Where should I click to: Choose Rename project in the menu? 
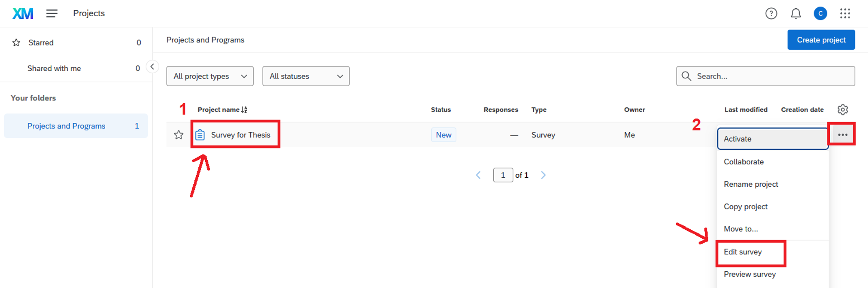tap(751, 184)
